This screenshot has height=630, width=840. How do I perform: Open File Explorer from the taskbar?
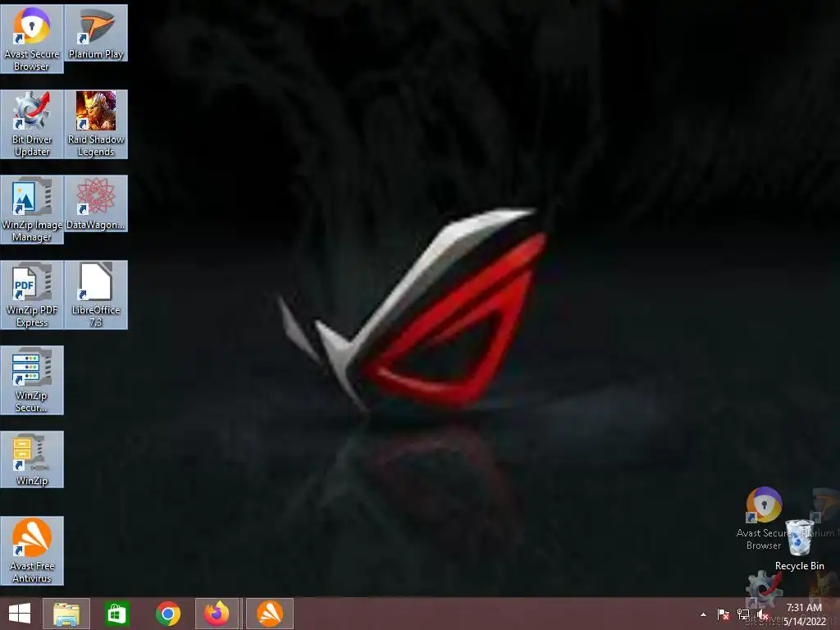(66, 614)
